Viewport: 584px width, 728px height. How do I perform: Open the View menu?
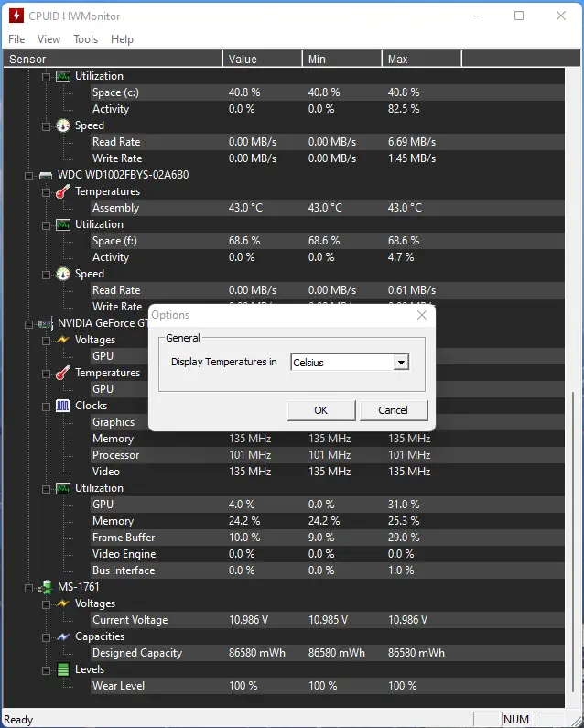49,39
